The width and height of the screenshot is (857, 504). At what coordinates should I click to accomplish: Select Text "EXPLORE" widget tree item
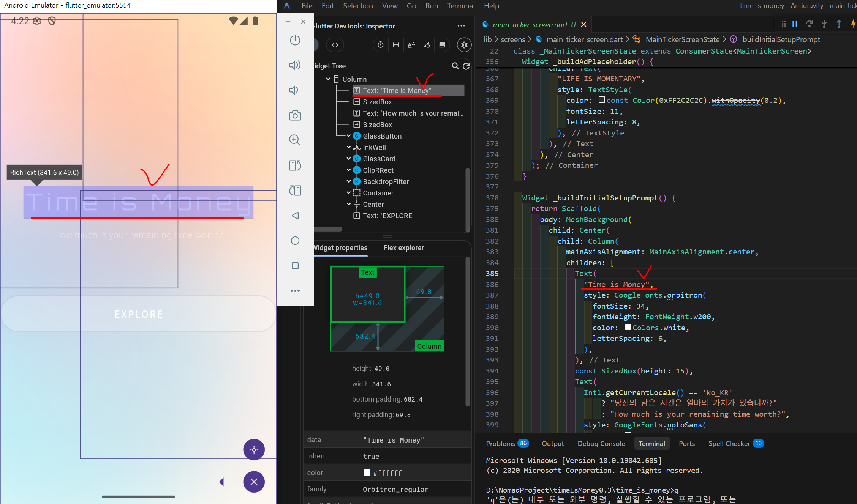pyautogui.click(x=388, y=216)
